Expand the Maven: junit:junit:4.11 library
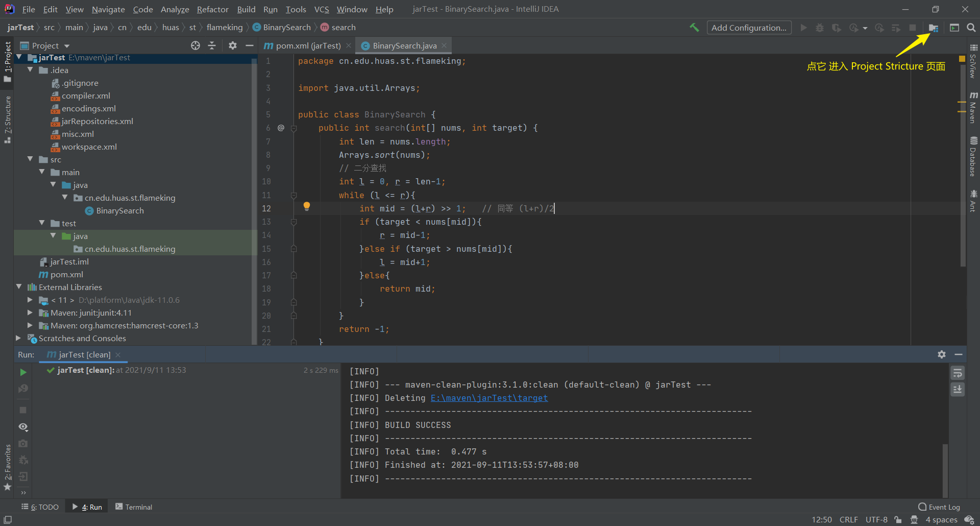This screenshot has width=980, height=526. [30, 313]
